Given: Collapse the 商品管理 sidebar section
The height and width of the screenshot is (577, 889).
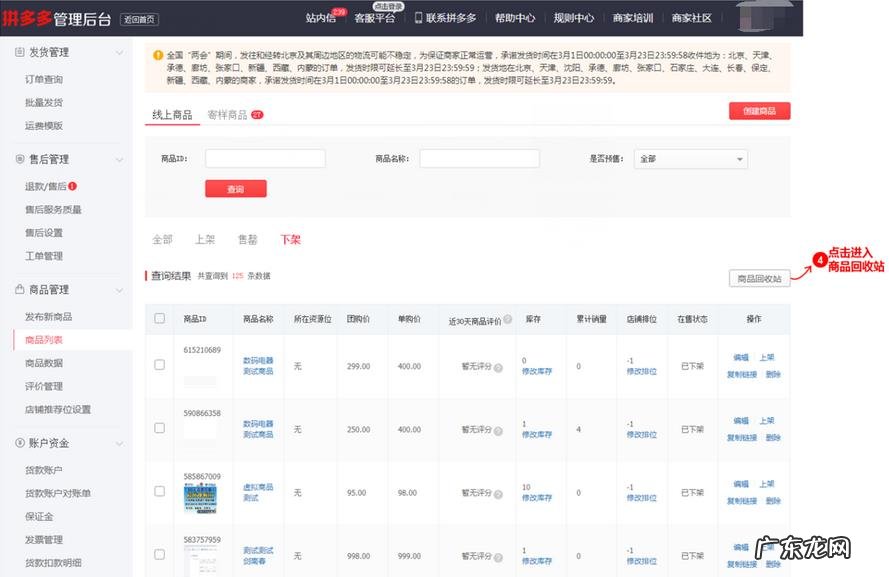Looking at the screenshot, I should click(x=119, y=288).
